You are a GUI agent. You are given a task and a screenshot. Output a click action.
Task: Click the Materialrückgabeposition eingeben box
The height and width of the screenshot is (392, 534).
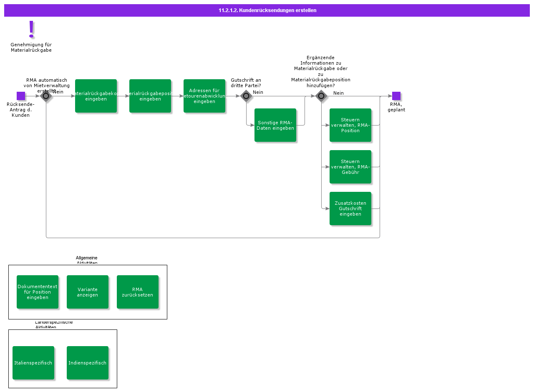150,96
